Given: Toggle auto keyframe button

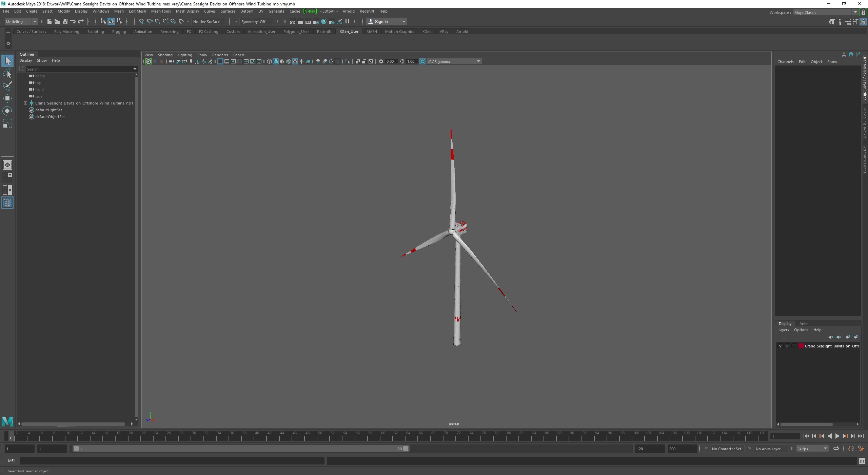Looking at the screenshot, I should click(851, 449).
